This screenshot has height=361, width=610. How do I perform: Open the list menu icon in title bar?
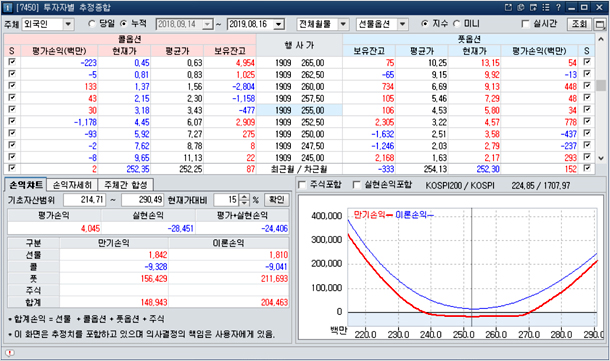[x=546, y=7]
